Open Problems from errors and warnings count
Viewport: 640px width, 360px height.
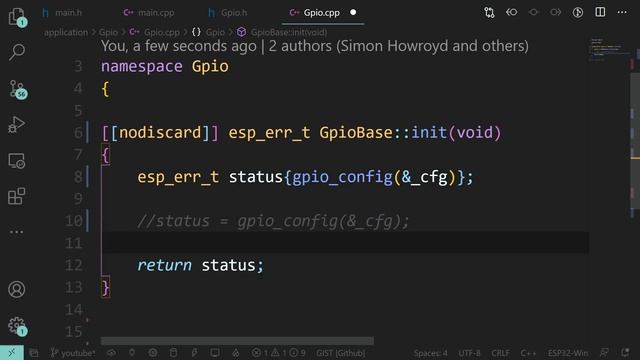coord(278,353)
